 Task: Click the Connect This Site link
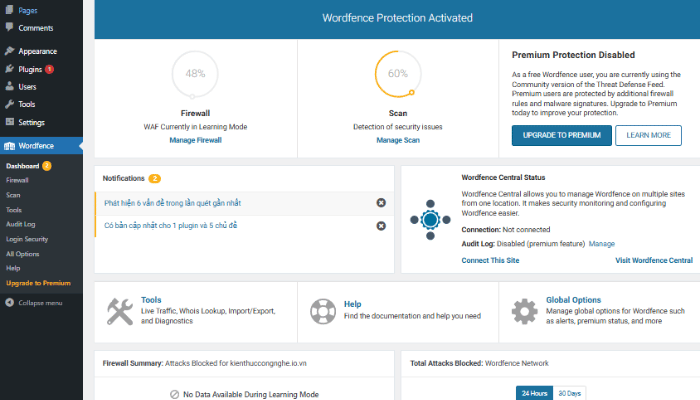490,260
